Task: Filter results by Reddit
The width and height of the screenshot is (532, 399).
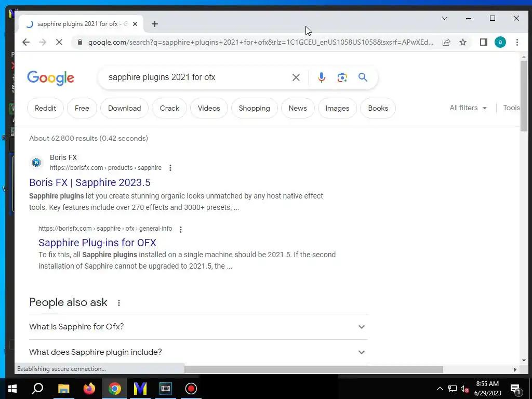Action: [x=45, y=108]
